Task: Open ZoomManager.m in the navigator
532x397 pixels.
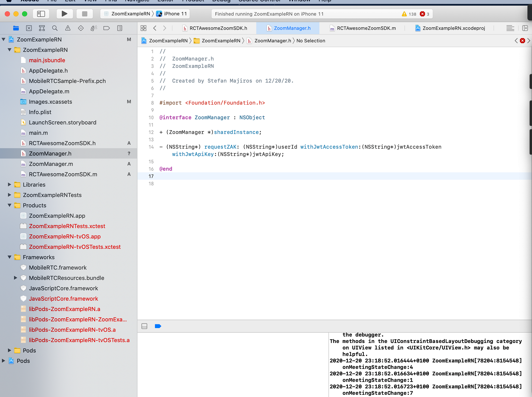Action: 51,164
